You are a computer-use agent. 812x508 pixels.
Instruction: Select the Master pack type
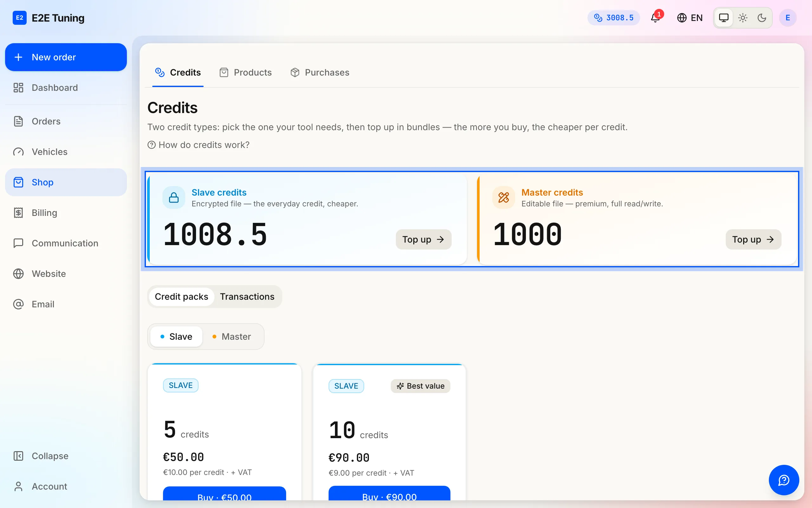click(232, 337)
